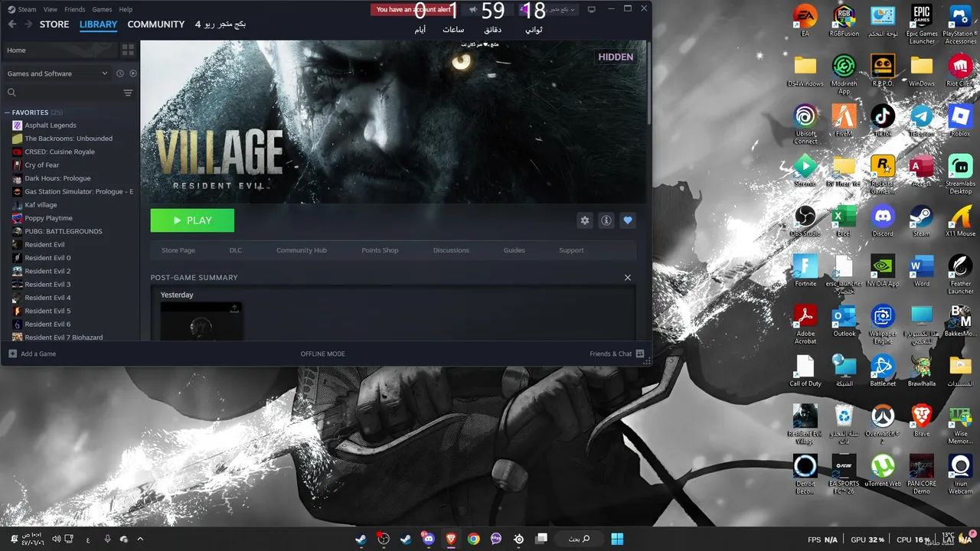This screenshot has width=980, height=551.
Task: Open the Steam desktop shortcut
Action: coord(922,221)
